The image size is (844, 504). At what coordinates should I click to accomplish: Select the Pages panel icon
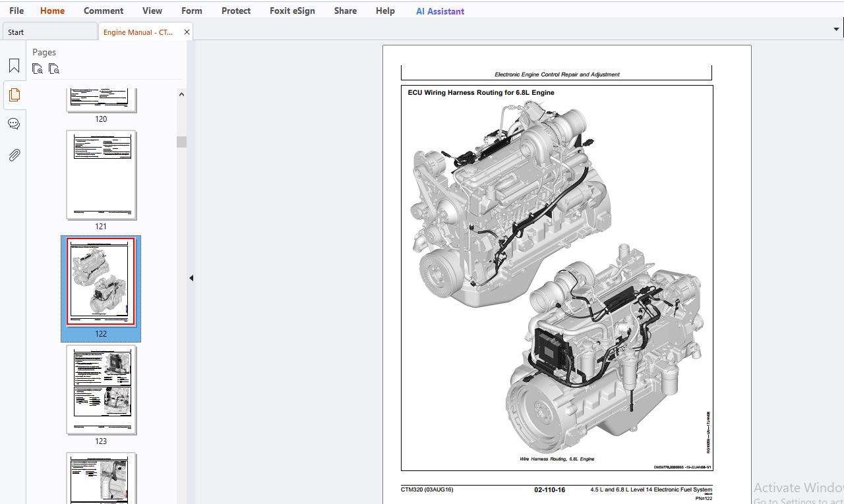point(14,95)
